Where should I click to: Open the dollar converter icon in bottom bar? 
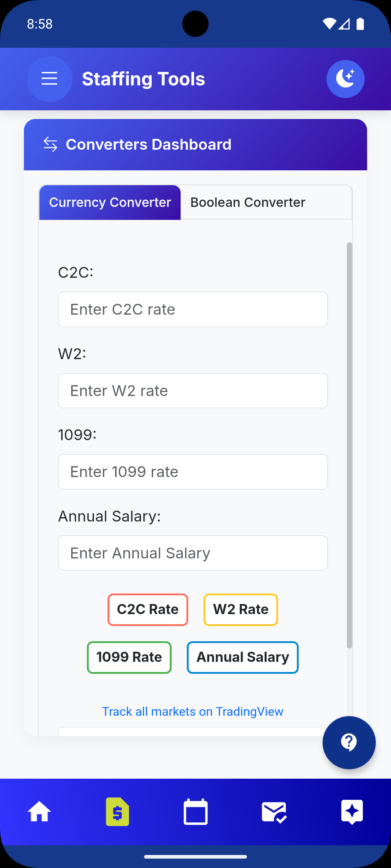pyautogui.click(x=117, y=812)
